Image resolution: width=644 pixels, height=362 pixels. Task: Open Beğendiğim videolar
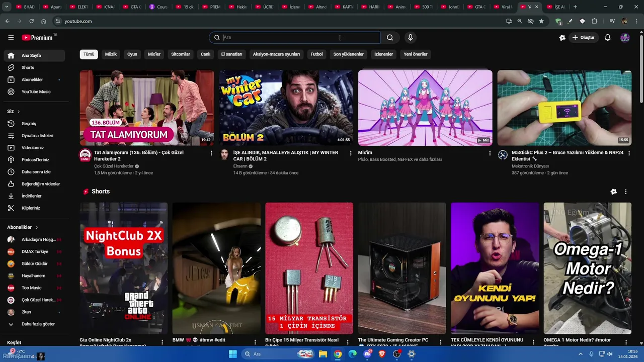(x=34, y=184)
